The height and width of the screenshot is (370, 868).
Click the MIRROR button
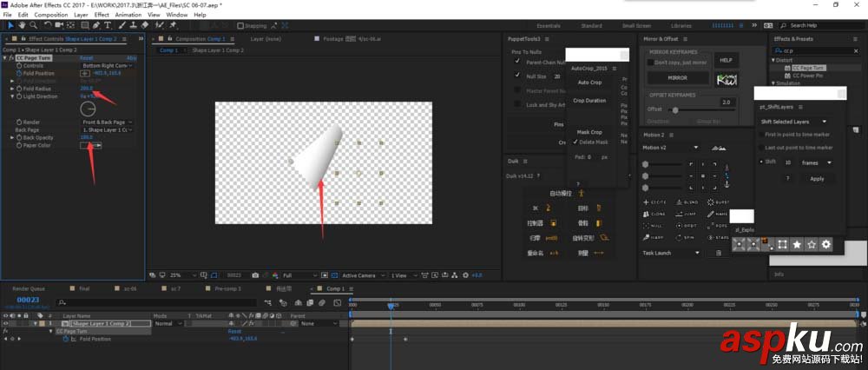click(x=678, y=78)
